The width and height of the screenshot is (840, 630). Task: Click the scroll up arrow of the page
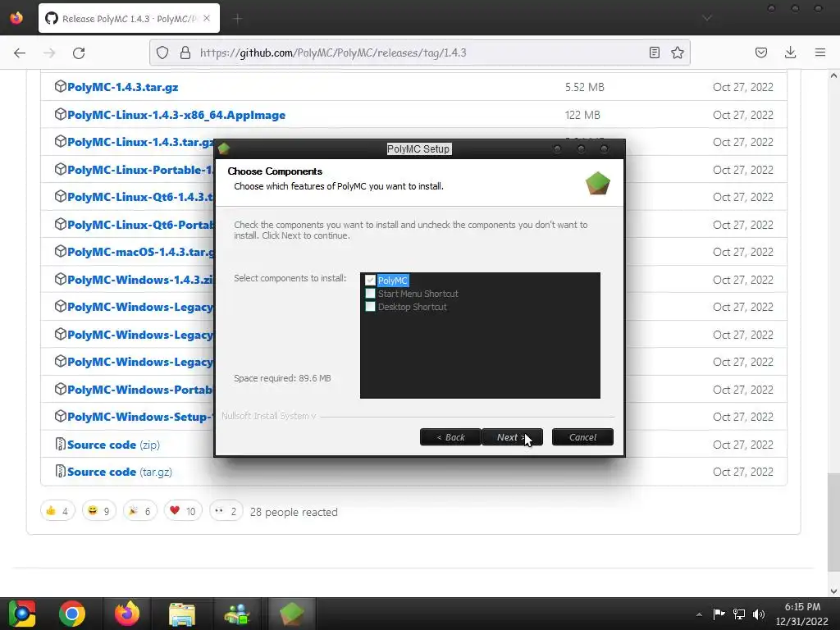click(x=833, y=76)
